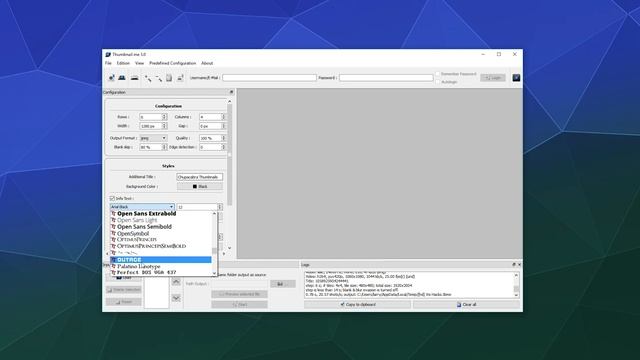Image resolution: width=640 pixels, height=360 pixels.
Task: Click the Delete Selection button
Action: 124,289
